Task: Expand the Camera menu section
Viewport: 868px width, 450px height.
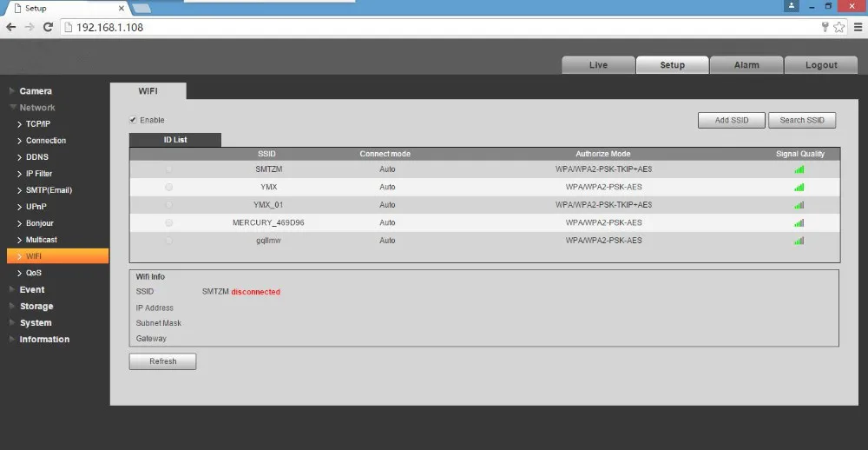Action: tap(36, 91)
